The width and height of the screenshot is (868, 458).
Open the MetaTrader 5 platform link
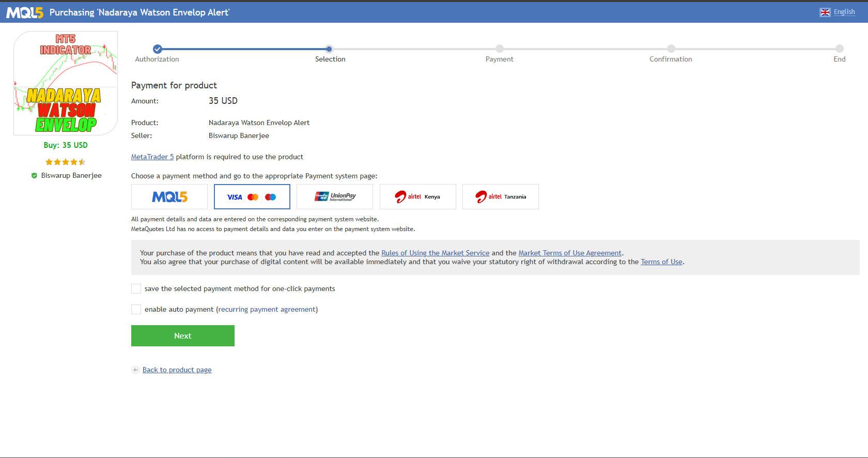[x=152, y=157]
